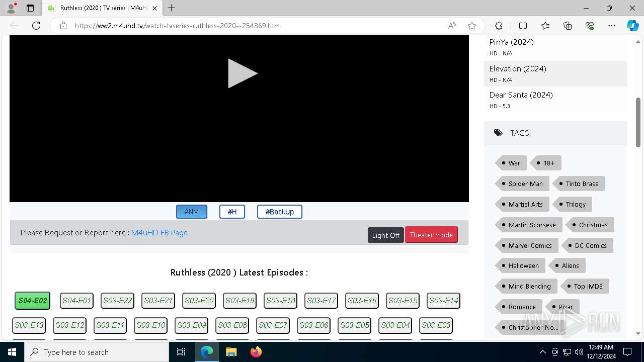Click the Tinto Brass tag
This screenshot has width=644, height=362.
tap(579, 184)
